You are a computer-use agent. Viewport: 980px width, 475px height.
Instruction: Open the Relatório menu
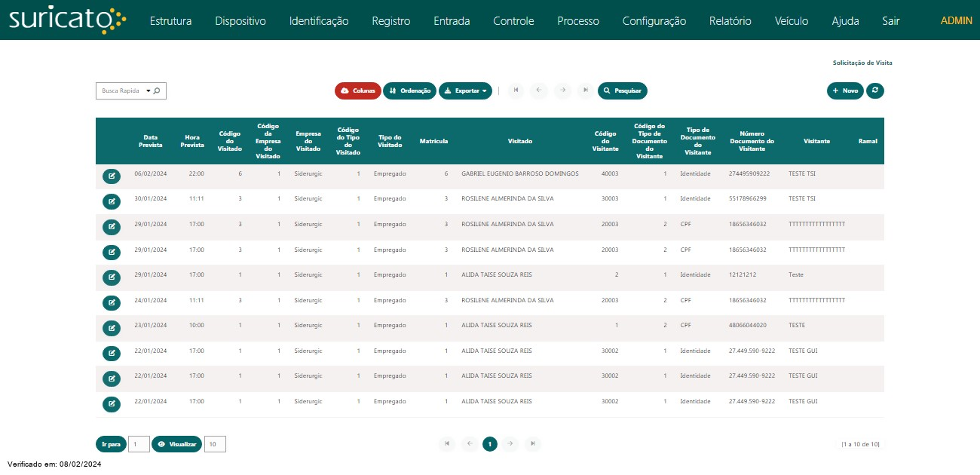tap(730, 21)
